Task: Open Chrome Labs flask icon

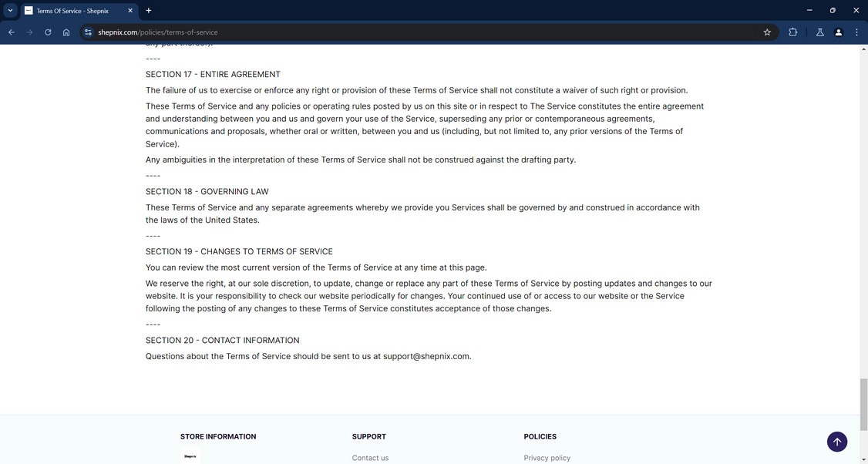Action: pos(819,32)
